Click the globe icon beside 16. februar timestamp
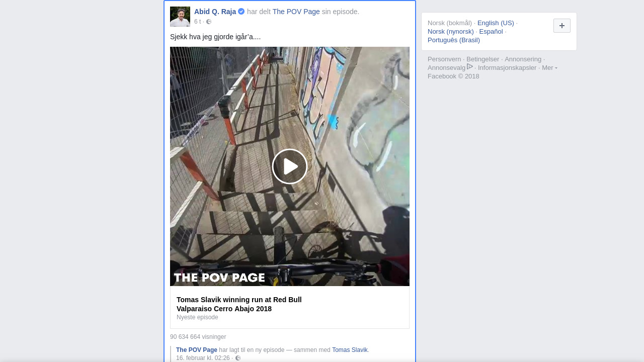This screenshot has height=362, width=644. point(238,358)
